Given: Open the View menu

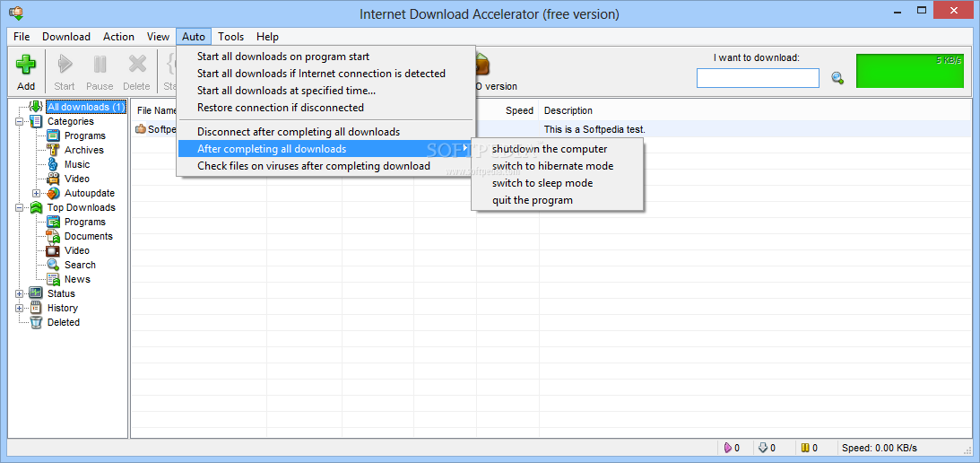Looking at the screenshot, I should [x=158, y=37].
